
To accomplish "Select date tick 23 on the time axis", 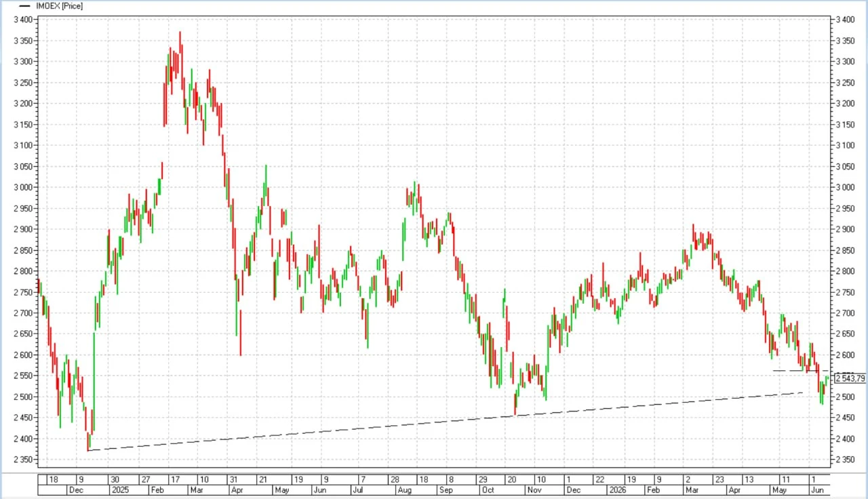I will [x=718, y=479].
